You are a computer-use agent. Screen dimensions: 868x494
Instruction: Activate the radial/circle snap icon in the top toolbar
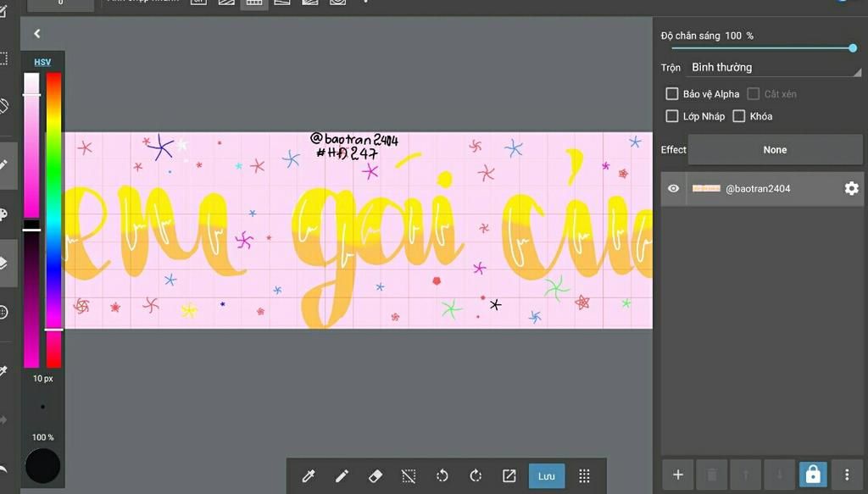(x=337, y=3)
